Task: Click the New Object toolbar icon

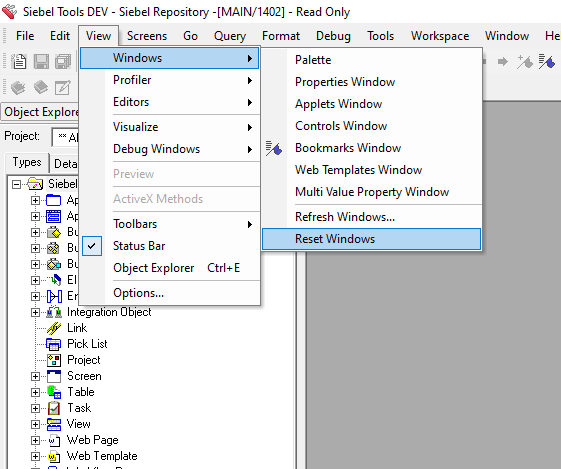Action: tap(19, 62)
